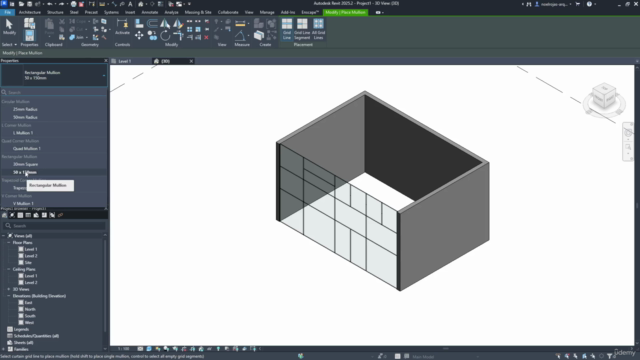Activate the Rotate tool in Modify panel
640x360 pixels.
(165, 36)
